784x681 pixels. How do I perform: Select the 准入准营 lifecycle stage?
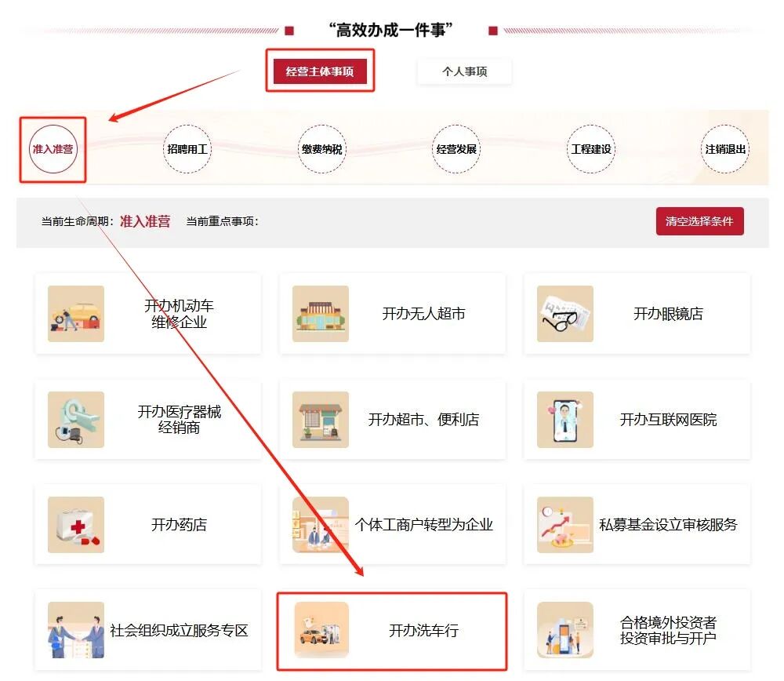pyautogui.click(x=53, y=149)
